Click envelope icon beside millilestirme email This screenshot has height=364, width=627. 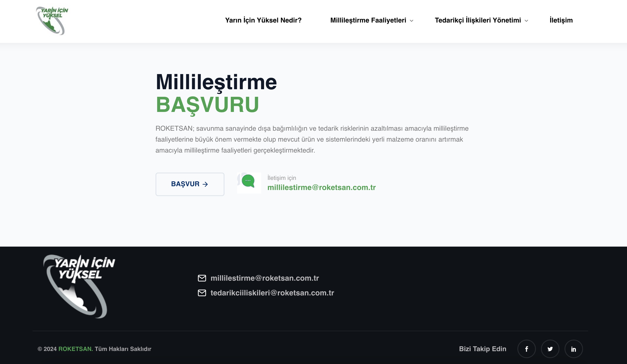point(202,278)
